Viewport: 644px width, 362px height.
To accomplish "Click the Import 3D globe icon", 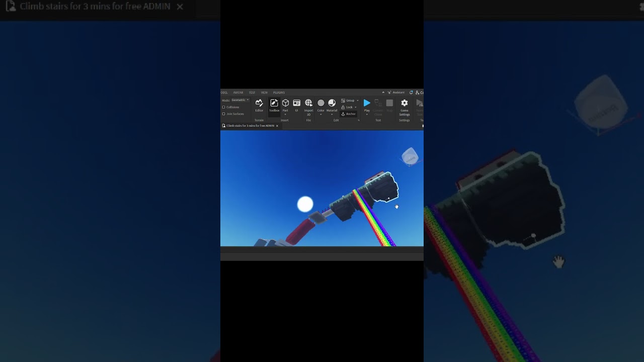I will 308,103.
